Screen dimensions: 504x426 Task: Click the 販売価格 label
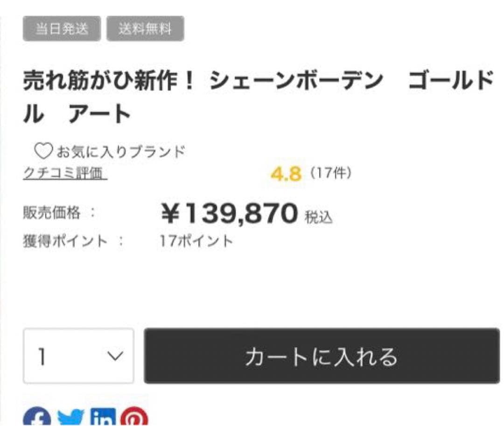pos(52,213)
